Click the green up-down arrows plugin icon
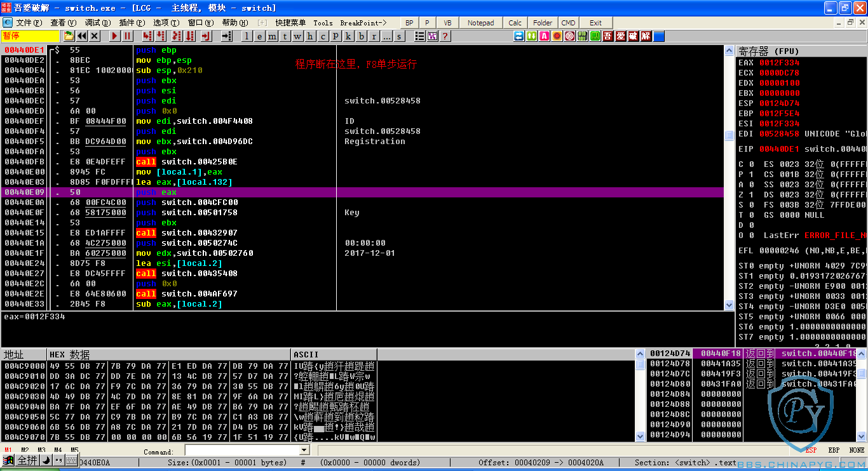 pyautogui.click(x=532, y=36)
